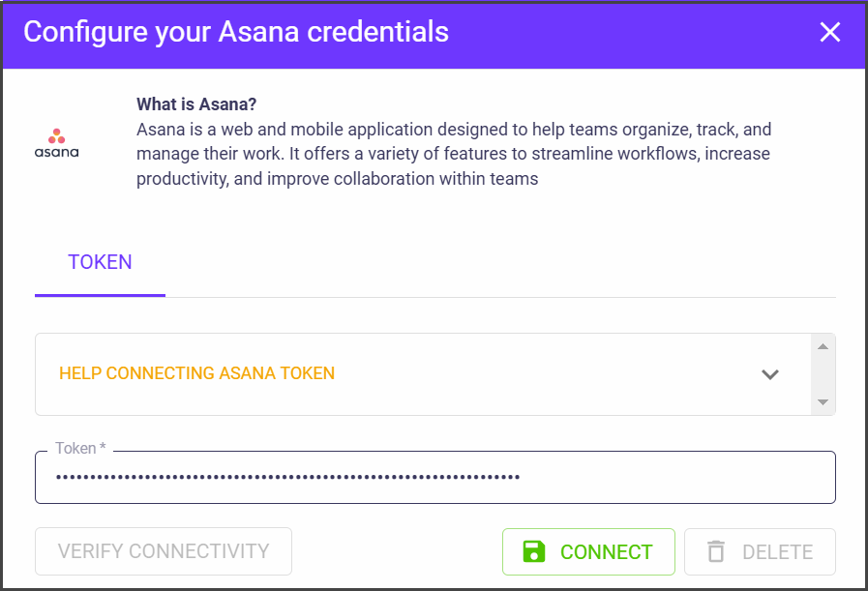The width and height of the screenshot is (868, 591).
Task: Click the Asana description paragraph
Action: pyautogui.click(x=453, y=154)
